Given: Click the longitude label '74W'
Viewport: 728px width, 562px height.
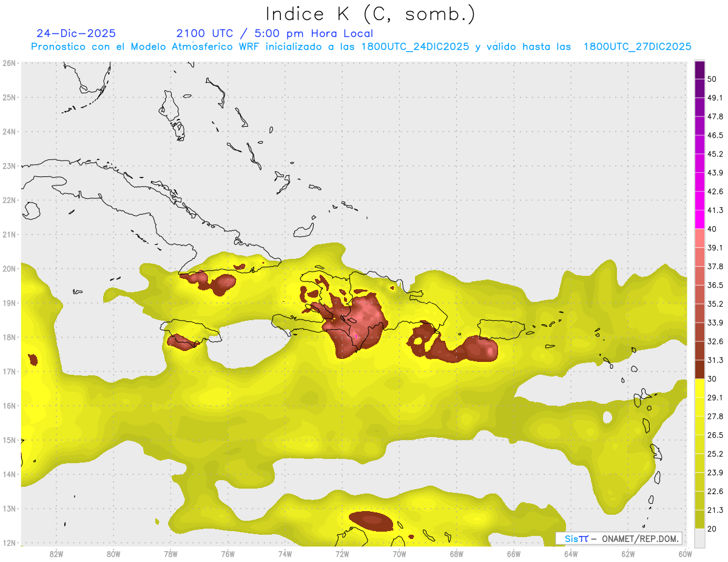Looking at the screenshot, I should (x=285, y=554).
